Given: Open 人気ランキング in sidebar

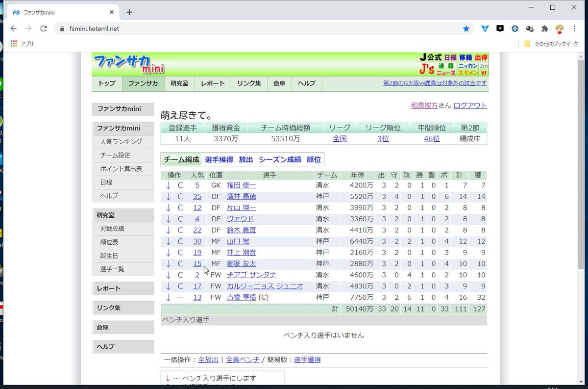Looking at the screenshot, I should pyautogui.click(x=121, y=142).
